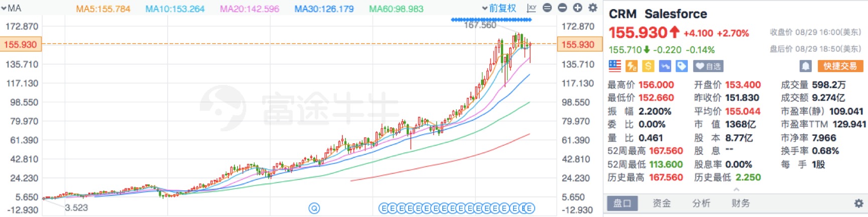Click the MA10:153.264 indicator label
Screen dimensions: 868x217
click(175, 9)
